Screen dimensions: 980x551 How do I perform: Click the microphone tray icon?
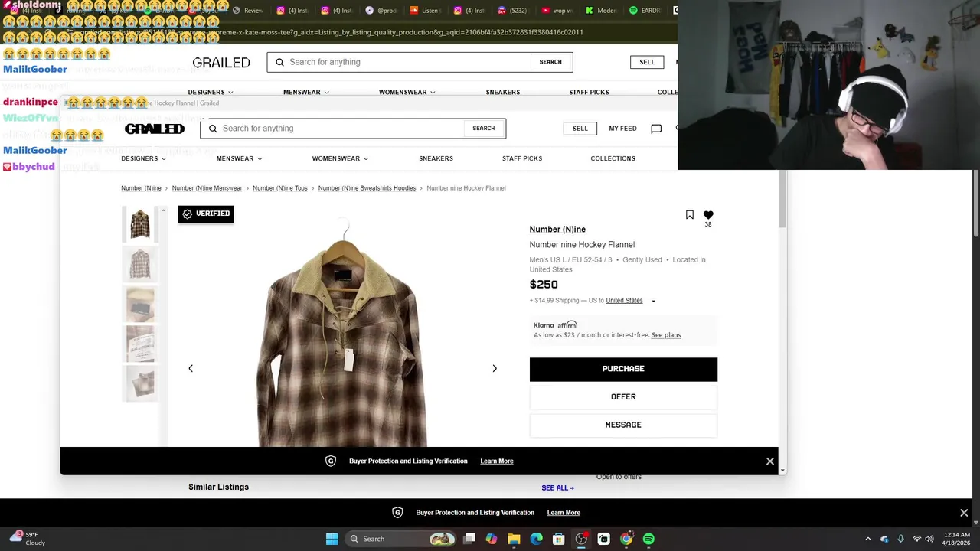point(900,539)
